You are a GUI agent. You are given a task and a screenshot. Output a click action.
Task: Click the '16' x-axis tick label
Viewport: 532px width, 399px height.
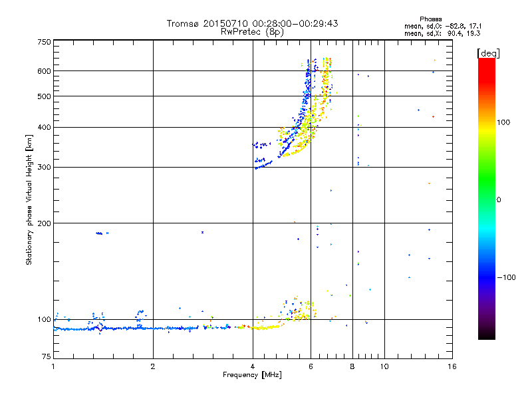click(452, 366)
